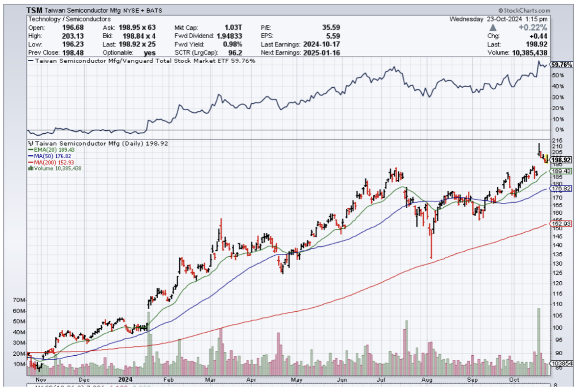The height and width of the screenshot is (392, 578).
Task: Click the Oct label on the date axis
Action: click(x=514, y=380)
